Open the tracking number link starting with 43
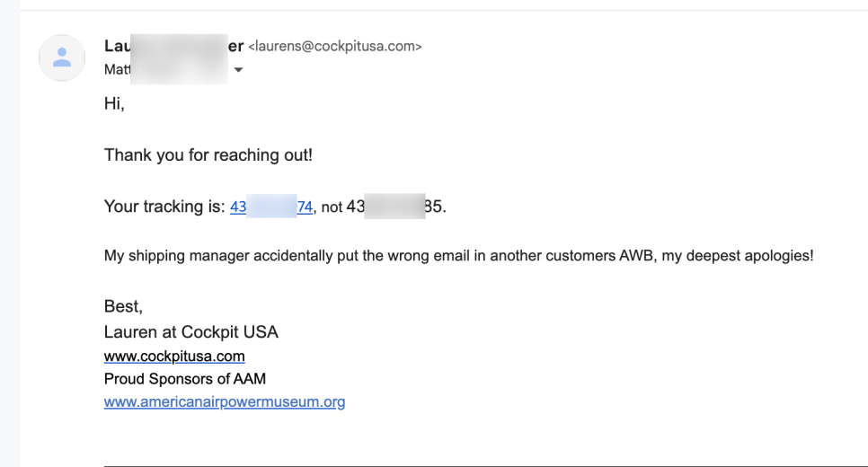868x467 pixels. click(x=271, y=207)
